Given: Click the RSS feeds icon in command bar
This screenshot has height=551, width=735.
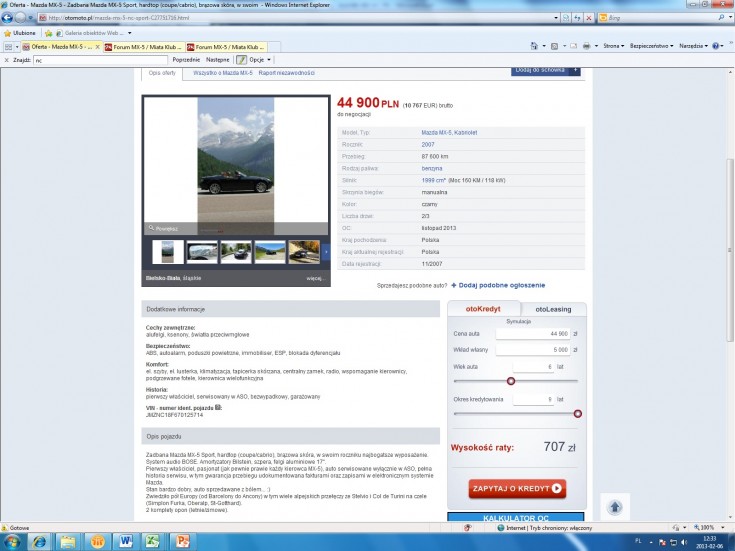Looking at the screenshot, I should click(x=555, y=46).
